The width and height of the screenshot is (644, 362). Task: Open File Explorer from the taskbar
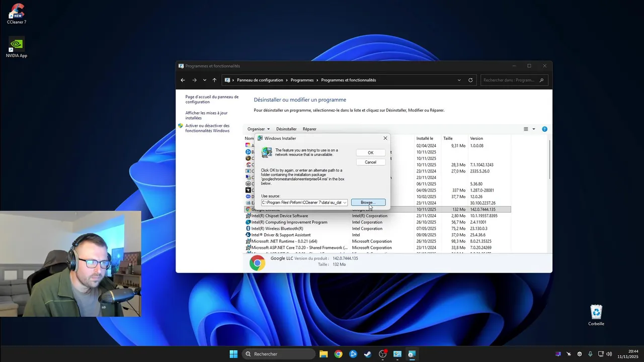(324, 354)
